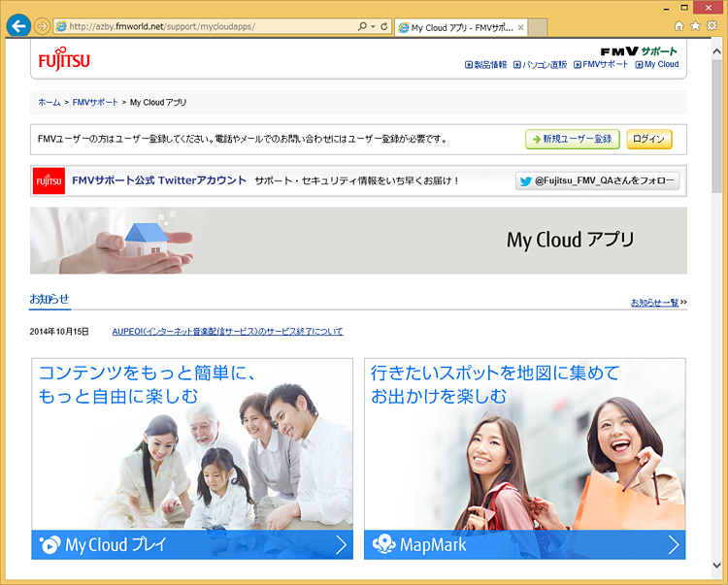The width and height of the screenshot is (728, 585).
Task: Click the browser back arrow button
Action: point(17,26)
